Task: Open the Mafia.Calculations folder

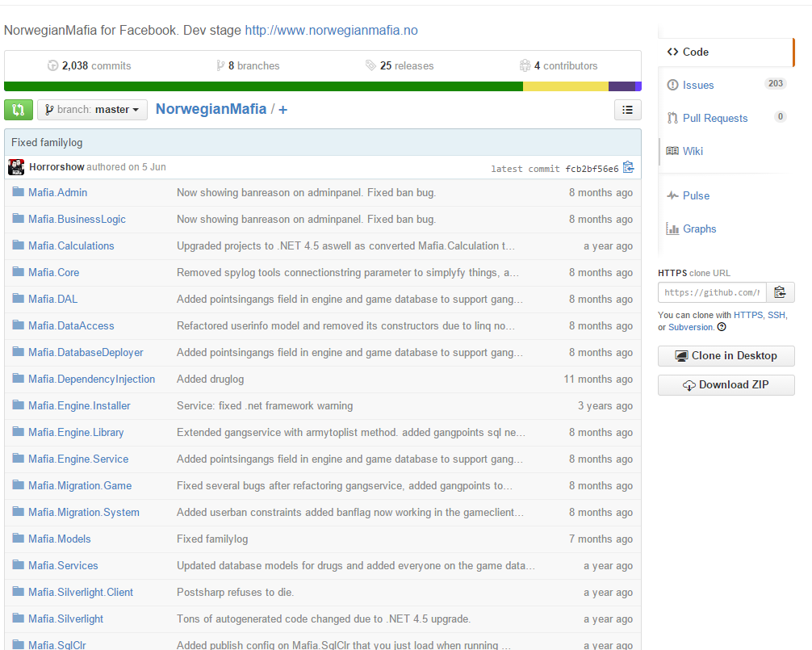Action: pos(72,246)
